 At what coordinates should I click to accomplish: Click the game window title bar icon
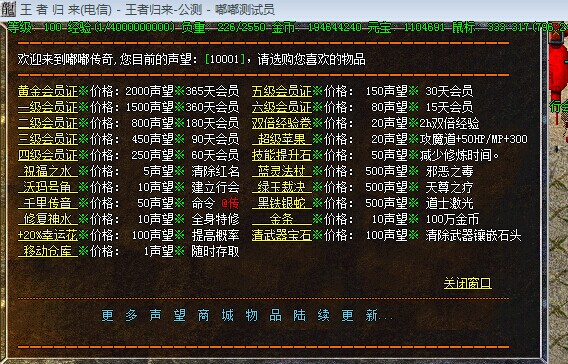pyautogui.click(x=8, y=9)
